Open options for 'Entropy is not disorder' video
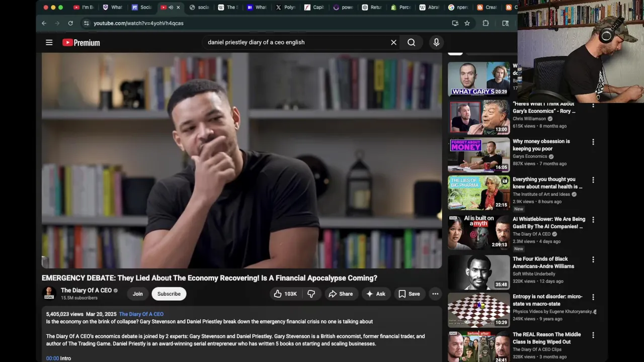 point(593,297)
